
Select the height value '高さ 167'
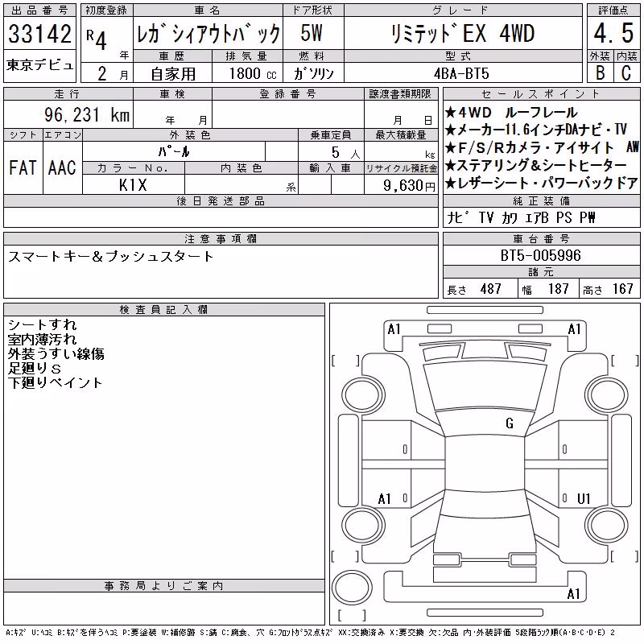609,289
